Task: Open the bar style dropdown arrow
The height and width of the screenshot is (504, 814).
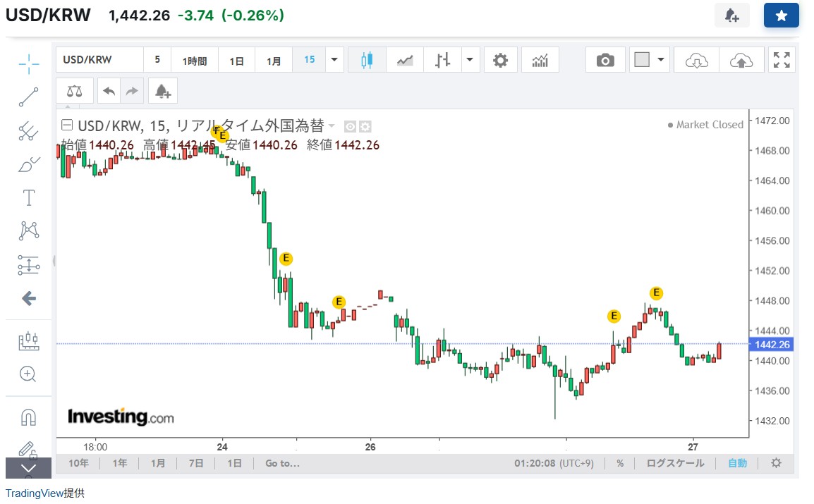Action: [x=470, y=61]
